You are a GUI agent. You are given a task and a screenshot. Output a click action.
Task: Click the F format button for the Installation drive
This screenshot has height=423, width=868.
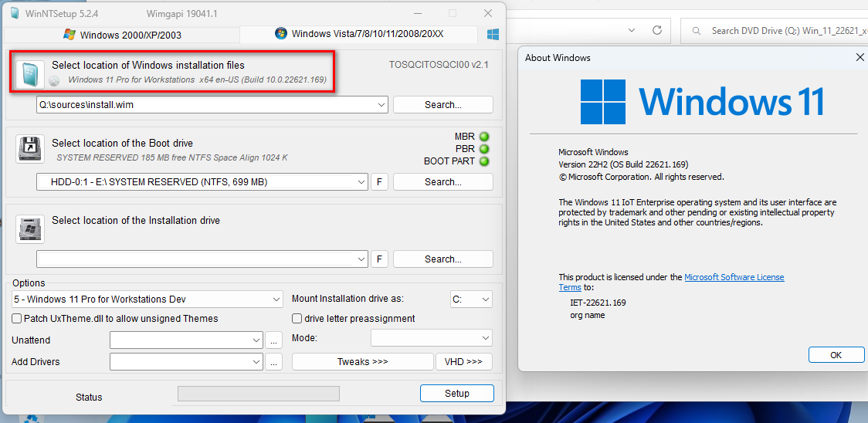(379, 259)
